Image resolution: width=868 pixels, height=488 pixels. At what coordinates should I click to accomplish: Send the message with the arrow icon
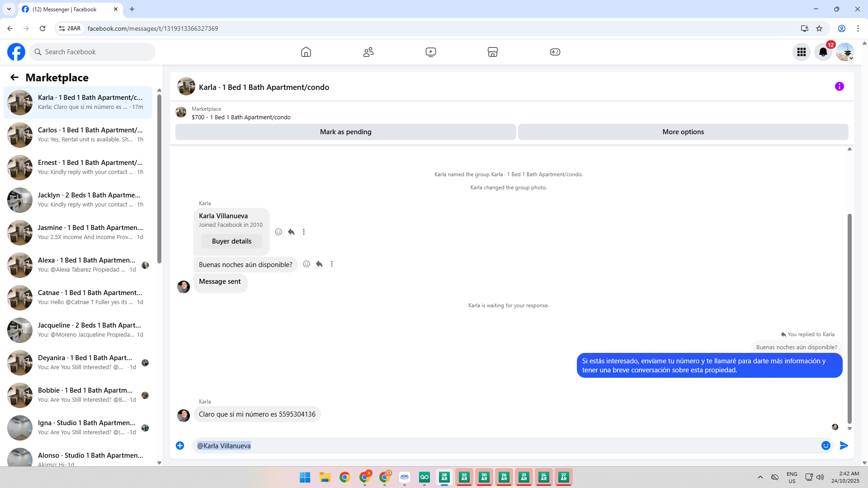point(844,446)
